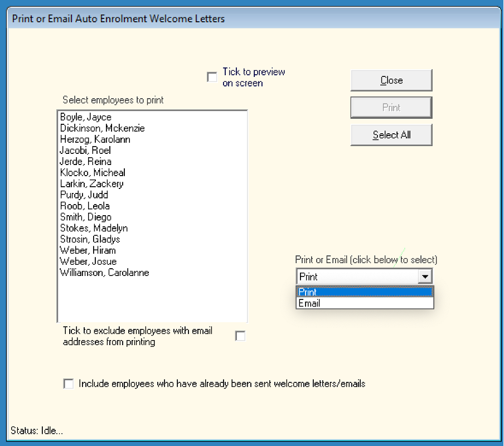
Task: Highlight Klocko, Micheal in employee list
Action: (x=93, y=173)
